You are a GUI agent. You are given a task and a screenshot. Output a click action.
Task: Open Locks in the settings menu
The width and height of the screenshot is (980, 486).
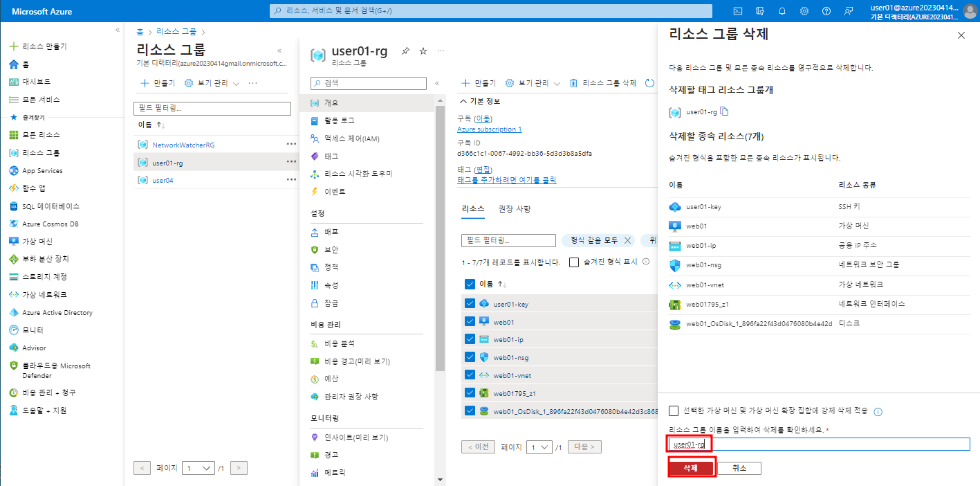331,303
